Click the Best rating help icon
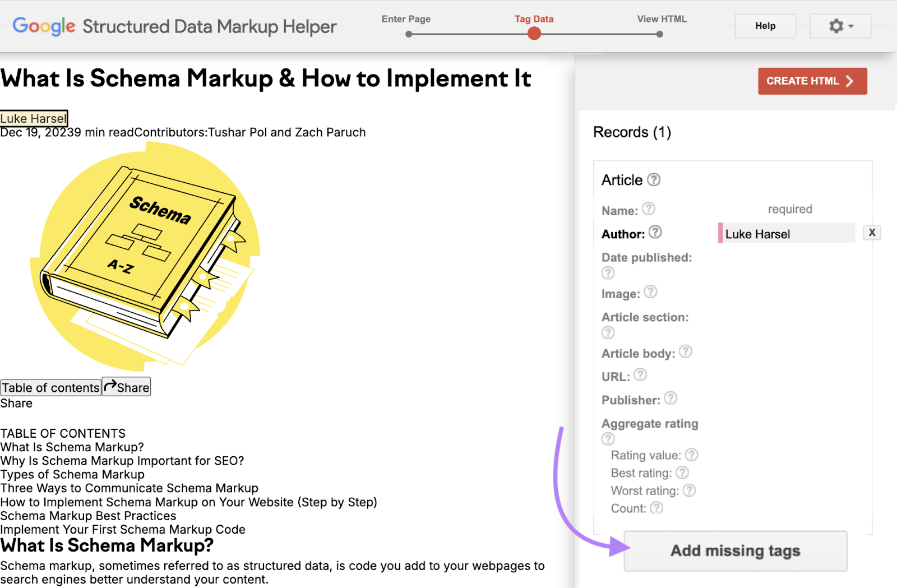The image size is (897, 588). pyautogui.click(x=682, y=473)
